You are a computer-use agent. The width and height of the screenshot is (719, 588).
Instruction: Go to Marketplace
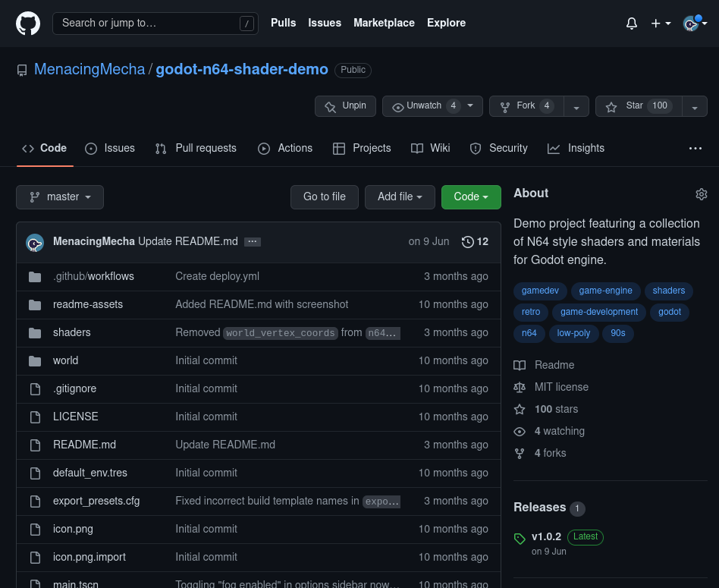coord(384,23)
